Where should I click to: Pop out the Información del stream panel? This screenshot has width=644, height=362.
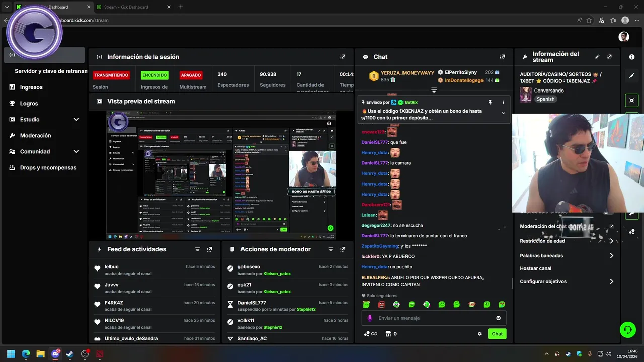coord(609,57)
